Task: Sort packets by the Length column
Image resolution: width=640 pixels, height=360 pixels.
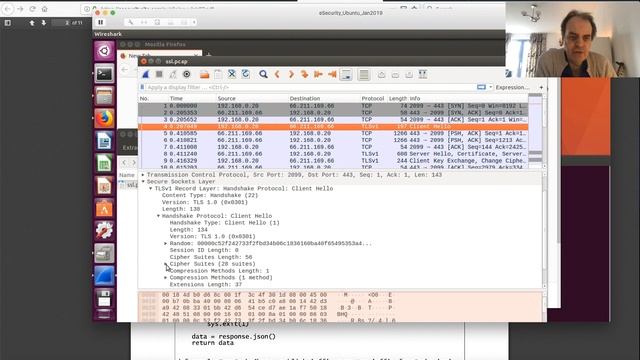Action: coord(398,98)
